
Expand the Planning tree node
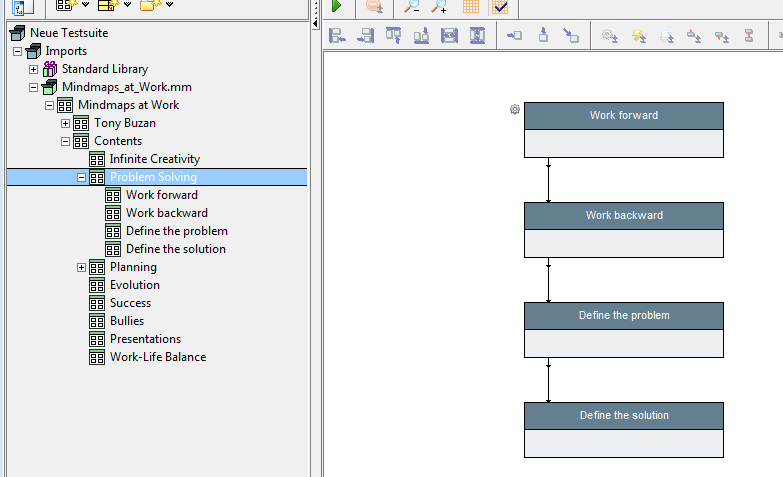[81, 267]
